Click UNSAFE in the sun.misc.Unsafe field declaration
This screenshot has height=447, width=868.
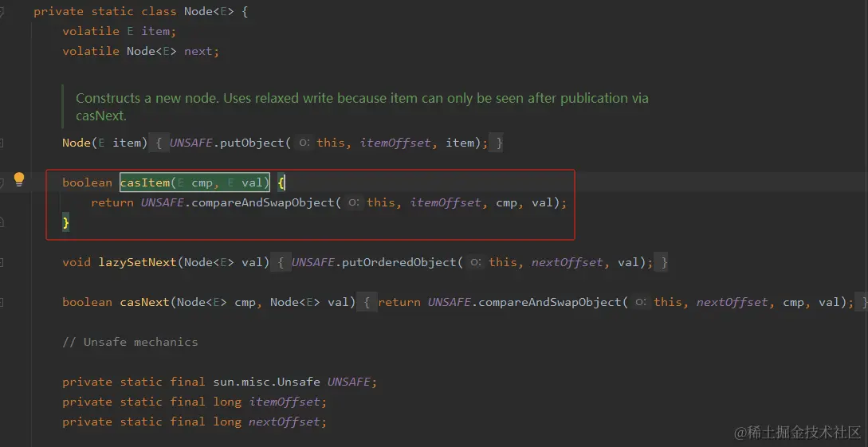(x=350, y=382)
